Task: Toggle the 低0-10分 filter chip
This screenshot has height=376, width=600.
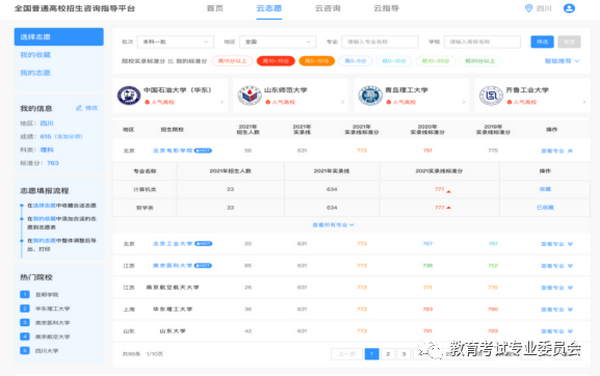Action: click(394, 61)
